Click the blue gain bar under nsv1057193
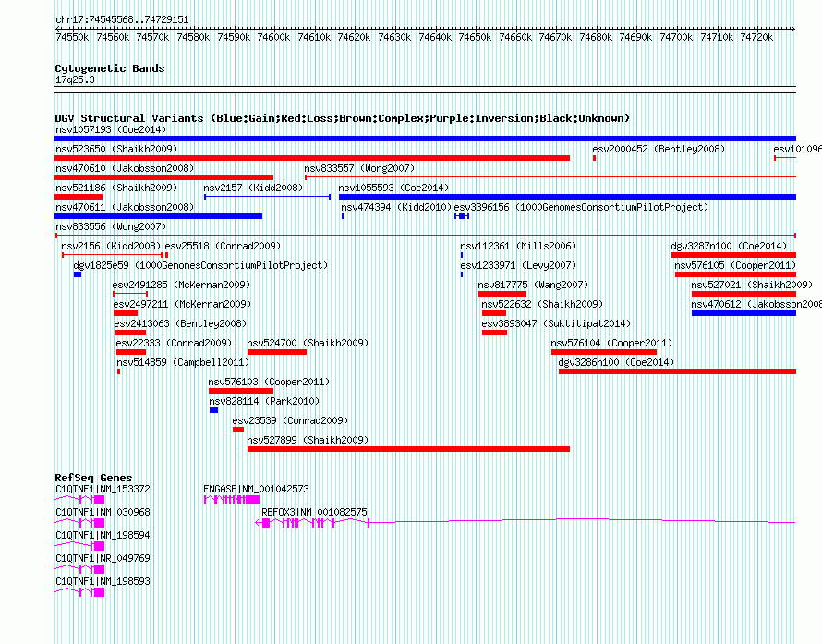Viewport: 822px width, 644px height. pos(425,139)
